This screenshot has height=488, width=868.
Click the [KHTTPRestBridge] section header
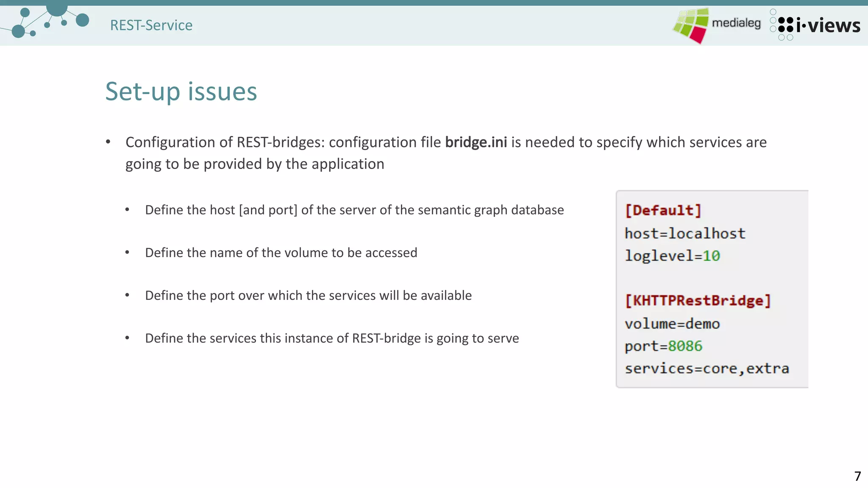click(x=698, y=301)
